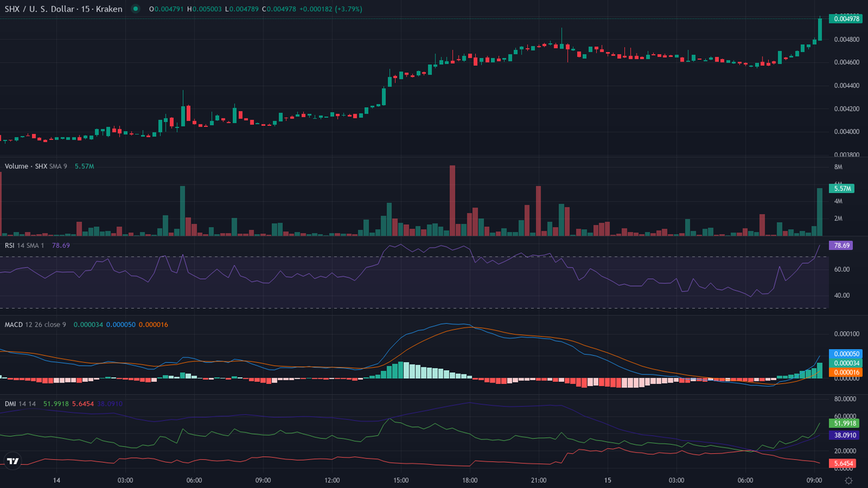Image resolution: width=868 pixels, height=488 pixels.
Task: Select the RSI 14 SMA indicator label
Action: tap(25, 245)
